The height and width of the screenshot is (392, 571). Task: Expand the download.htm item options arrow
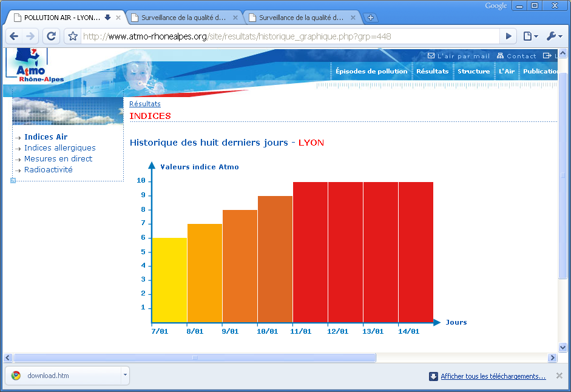[x=124, y=375]
